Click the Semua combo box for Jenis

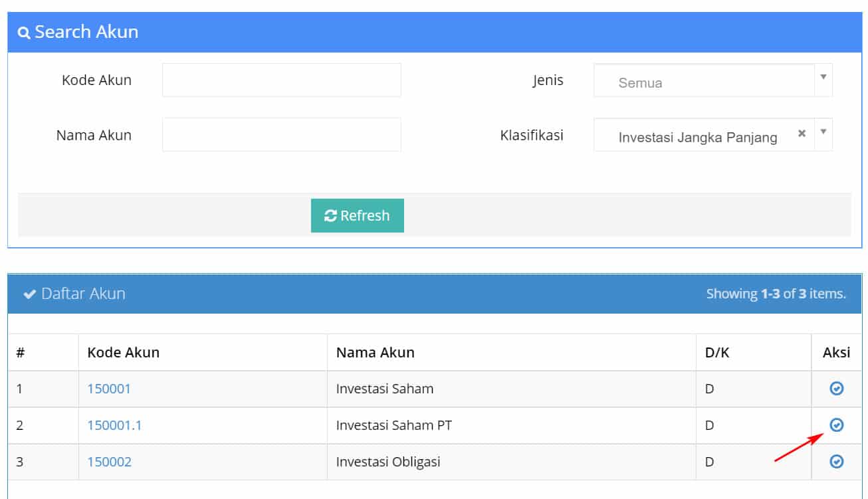click(712, 80)
